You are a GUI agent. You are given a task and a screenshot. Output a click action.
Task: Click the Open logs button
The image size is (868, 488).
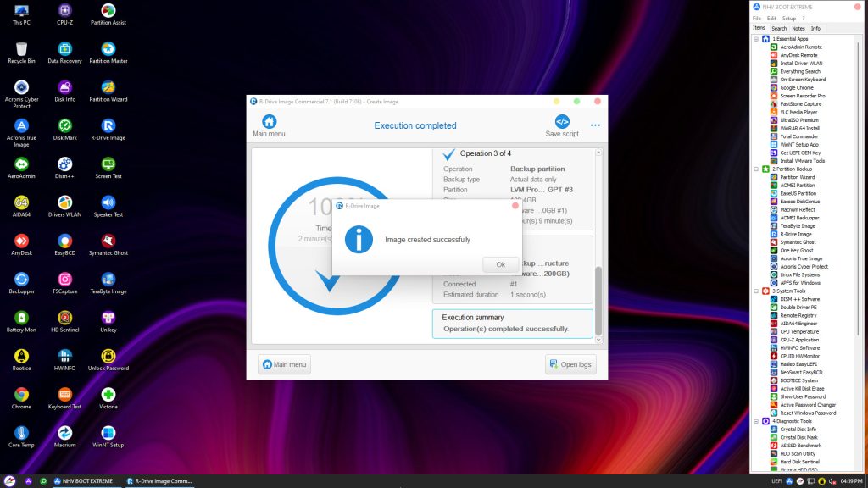(570, 364)
